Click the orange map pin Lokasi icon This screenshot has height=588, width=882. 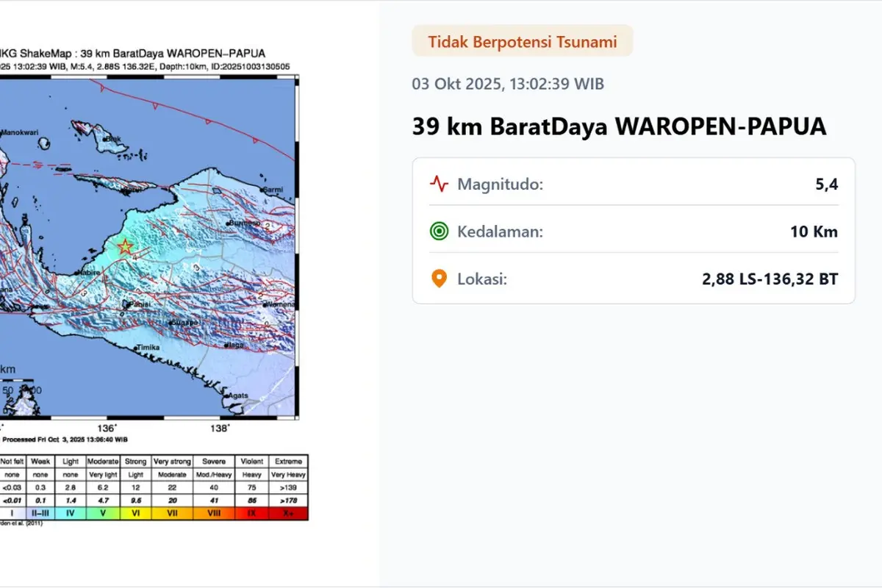[x=439, y=279]
